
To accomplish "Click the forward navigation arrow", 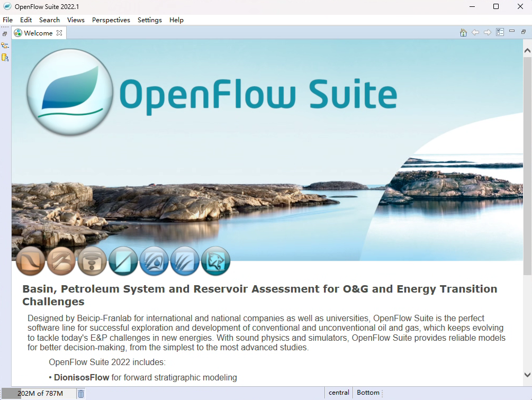I will click(488, 33).
